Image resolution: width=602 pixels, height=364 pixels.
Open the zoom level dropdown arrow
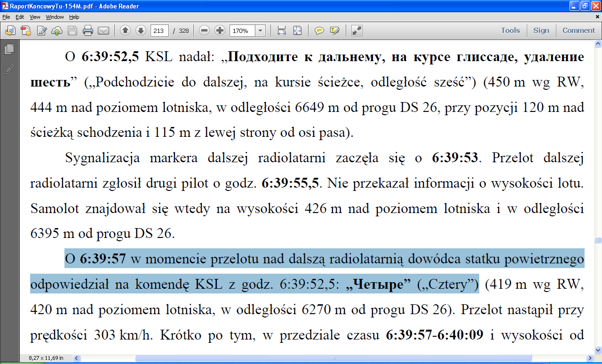pos(260,31)
